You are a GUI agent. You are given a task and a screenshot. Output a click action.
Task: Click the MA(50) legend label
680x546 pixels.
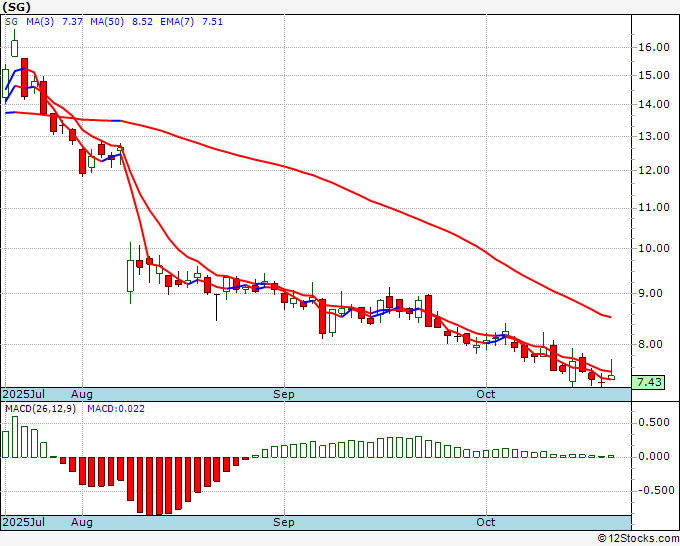(x=107, y=22)
